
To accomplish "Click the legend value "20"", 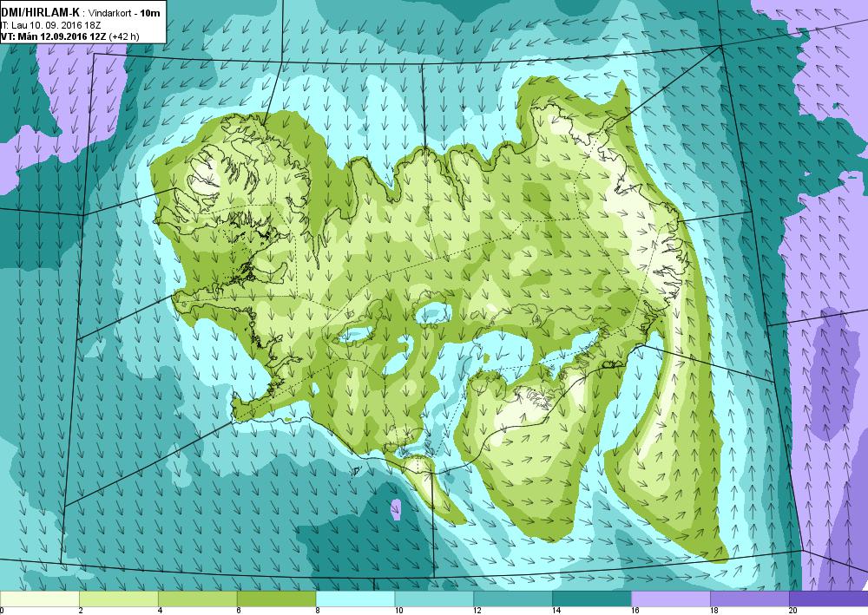I will [x=792, y=611].
